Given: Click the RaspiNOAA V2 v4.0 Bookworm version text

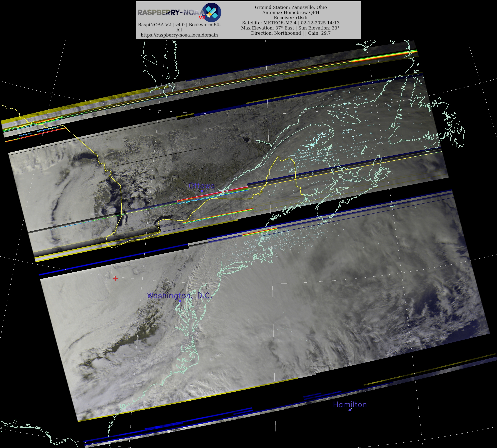Looking at the screenshot, I should [x=179, y=25].
